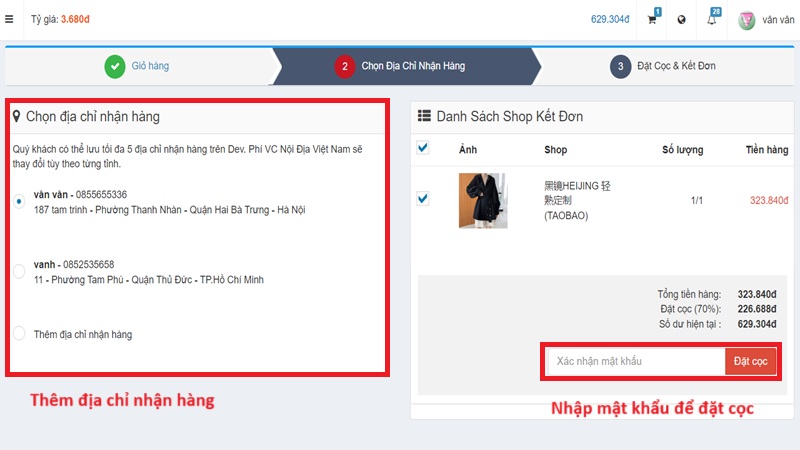Open the hamburger menu icon
Viewport: 800px width, 450px height.
(x=10, y=19)
